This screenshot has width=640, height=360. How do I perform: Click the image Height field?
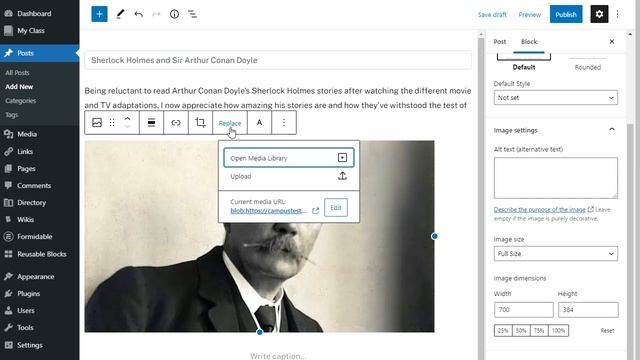(588, 310)
